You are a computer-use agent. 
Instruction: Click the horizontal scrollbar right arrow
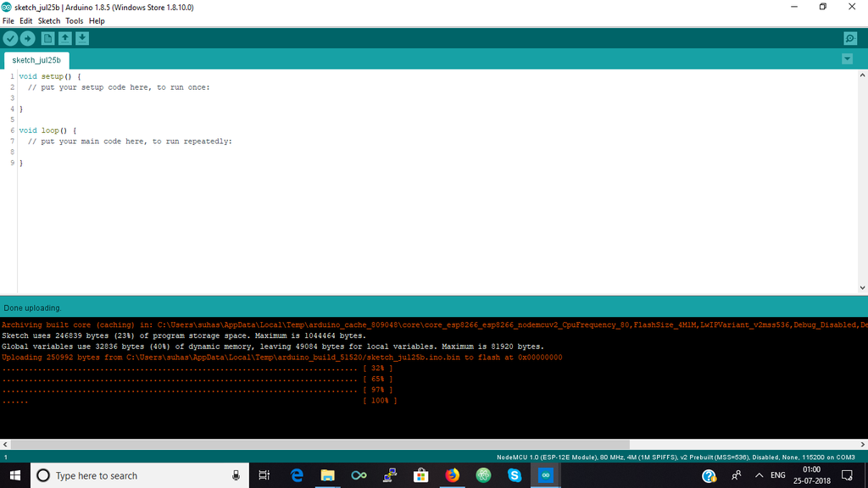click(862, 444)
